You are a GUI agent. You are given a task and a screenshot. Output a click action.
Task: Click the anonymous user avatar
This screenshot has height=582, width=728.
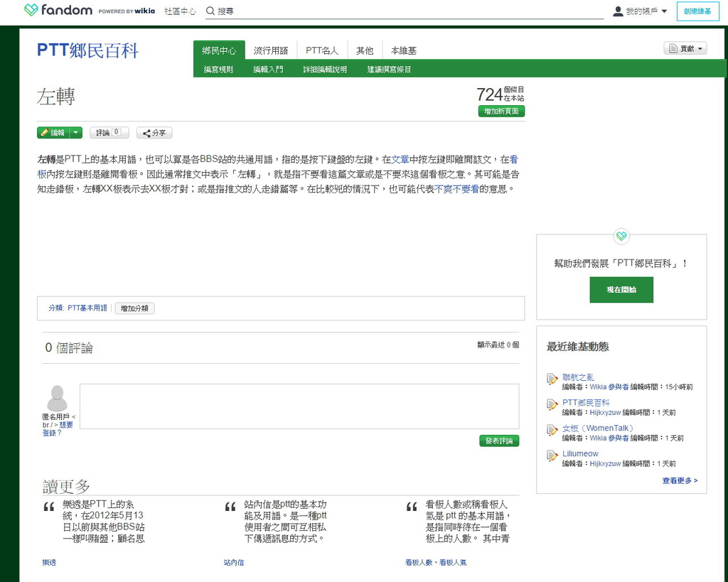(x=57, y=398)
